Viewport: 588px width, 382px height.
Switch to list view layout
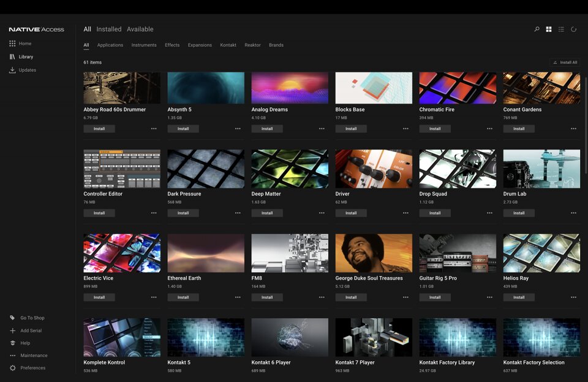(561, 29)
